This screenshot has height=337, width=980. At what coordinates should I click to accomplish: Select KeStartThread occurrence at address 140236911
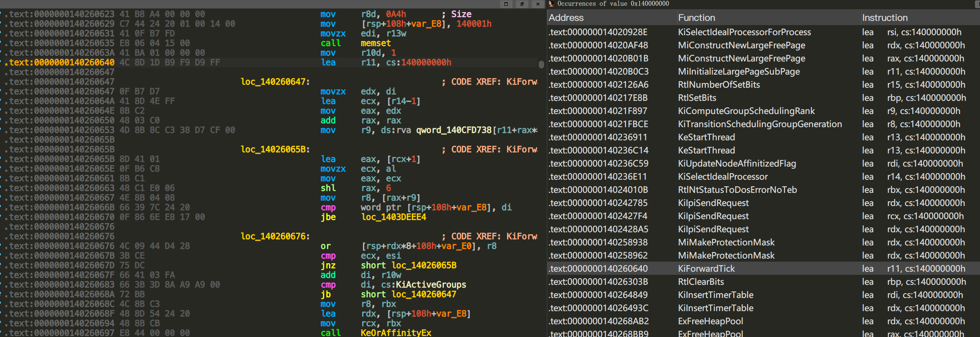(x=763, y=137)
